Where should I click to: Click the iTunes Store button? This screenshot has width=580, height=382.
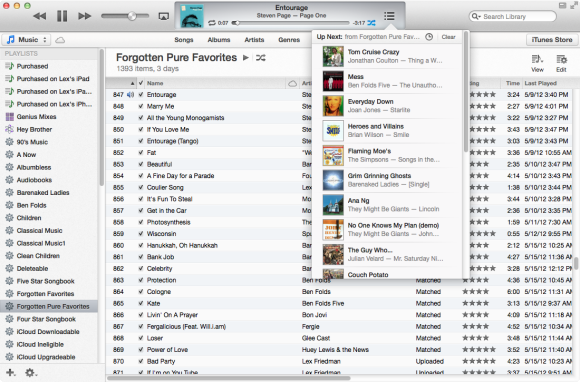tap(552, 40)
